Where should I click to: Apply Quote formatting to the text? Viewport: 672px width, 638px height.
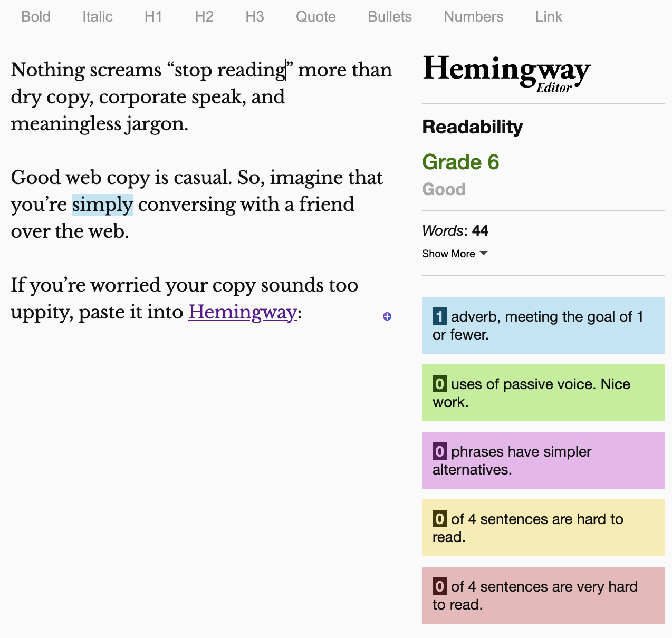(315, 16)
